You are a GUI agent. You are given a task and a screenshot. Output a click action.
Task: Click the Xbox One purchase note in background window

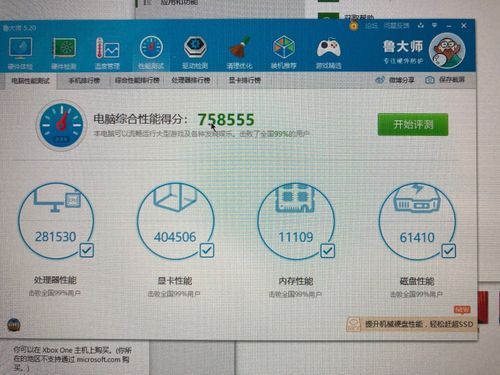coord(72,359)
